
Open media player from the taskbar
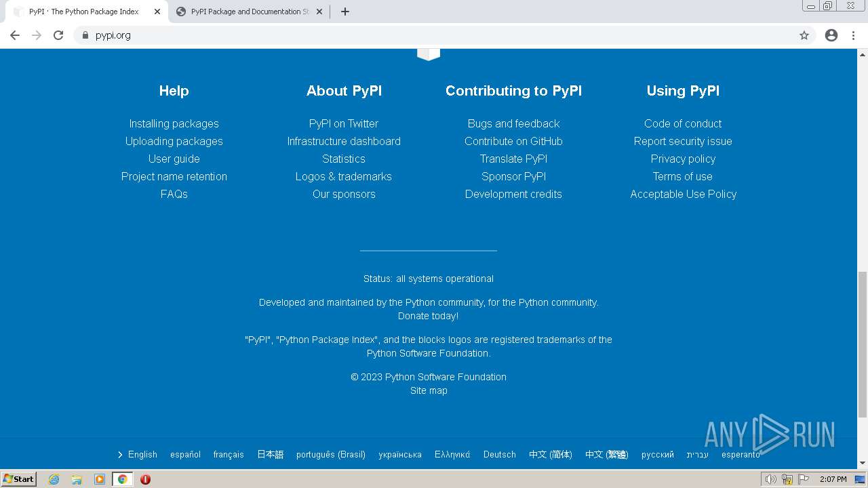[x=100, y=479]
